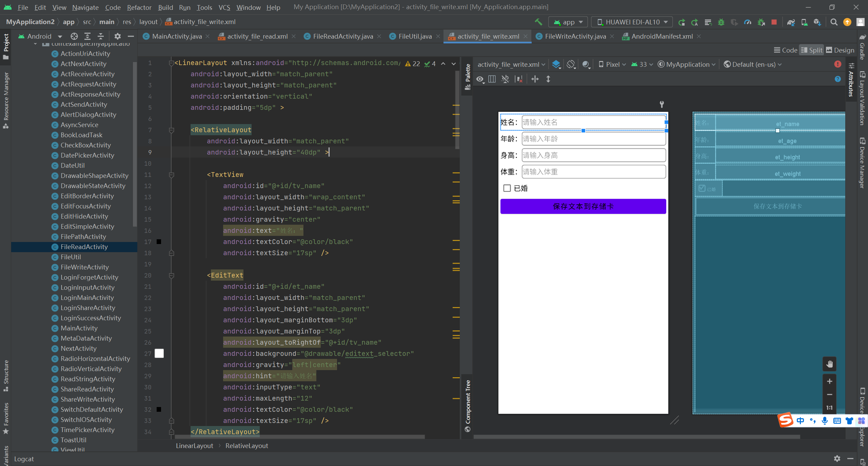Click the Debug app bug icon
The height and width of the screenshot is (466, 868).
tap(721, 22)
